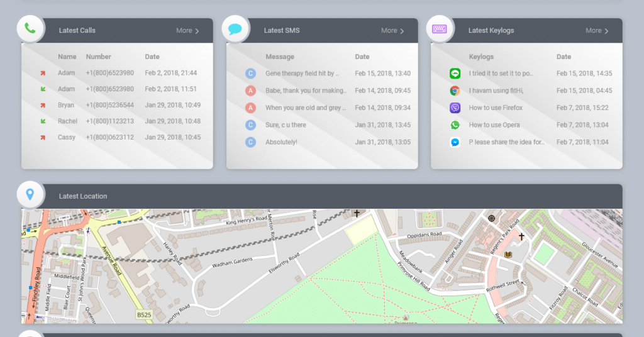This screenshot has height=337, width=644.
Task: Click the Number column header in calls
Action: [x=99, y=57]
